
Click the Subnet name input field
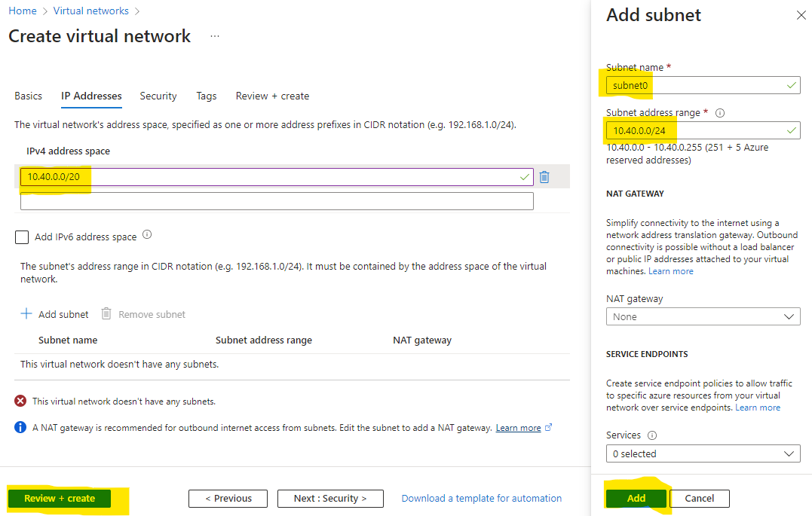pyautogui.click(x=703, y=85)
